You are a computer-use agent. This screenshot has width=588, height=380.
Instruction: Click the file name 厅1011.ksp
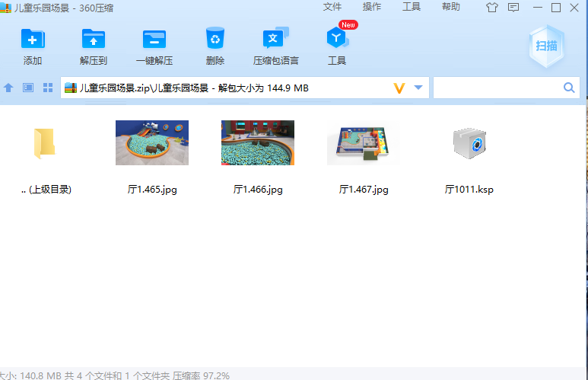click(469, 190)
